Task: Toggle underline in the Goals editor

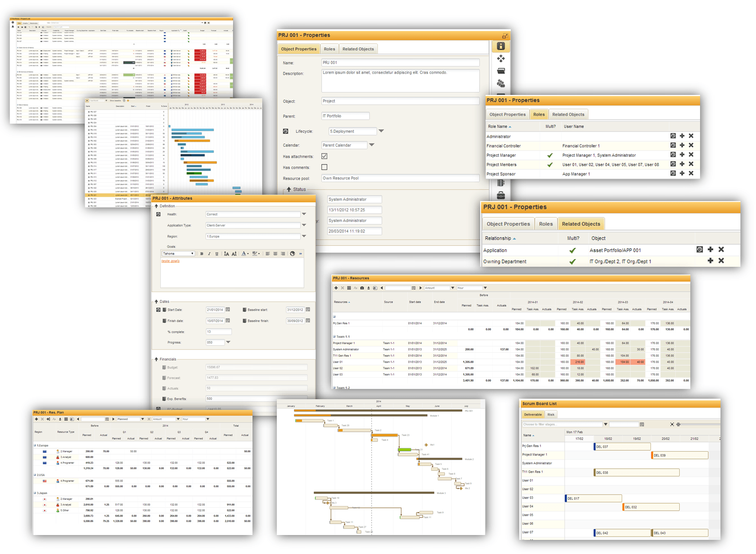Action: [217, 254]
